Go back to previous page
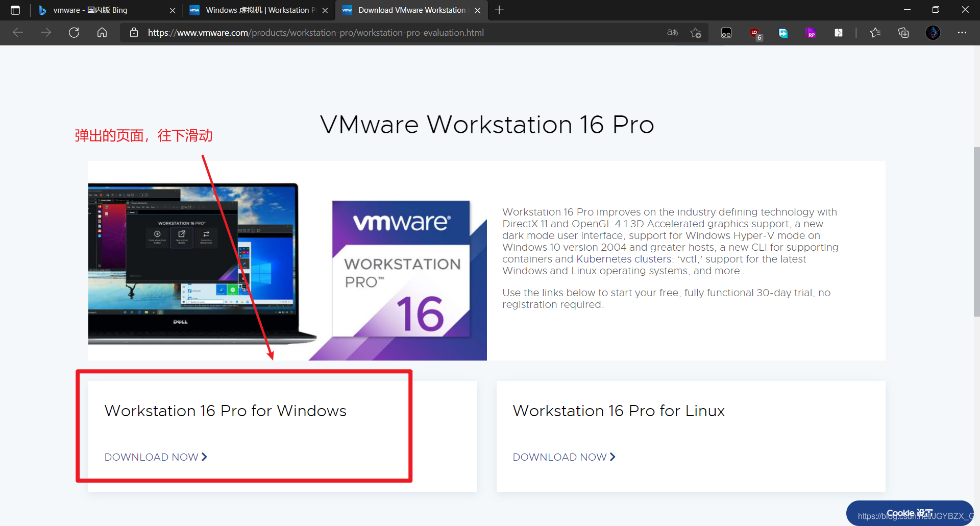Screen dimensions: 980x526 point(18,33)
